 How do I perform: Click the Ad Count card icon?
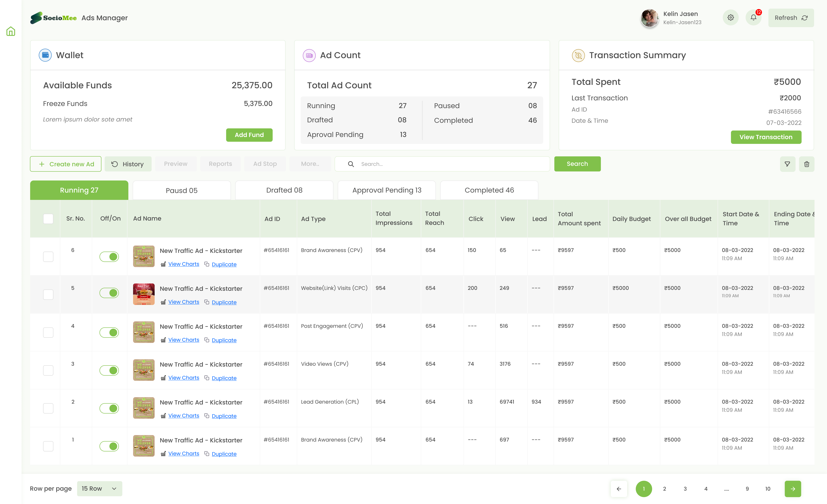pyautogui.click(x=309, y=55)
